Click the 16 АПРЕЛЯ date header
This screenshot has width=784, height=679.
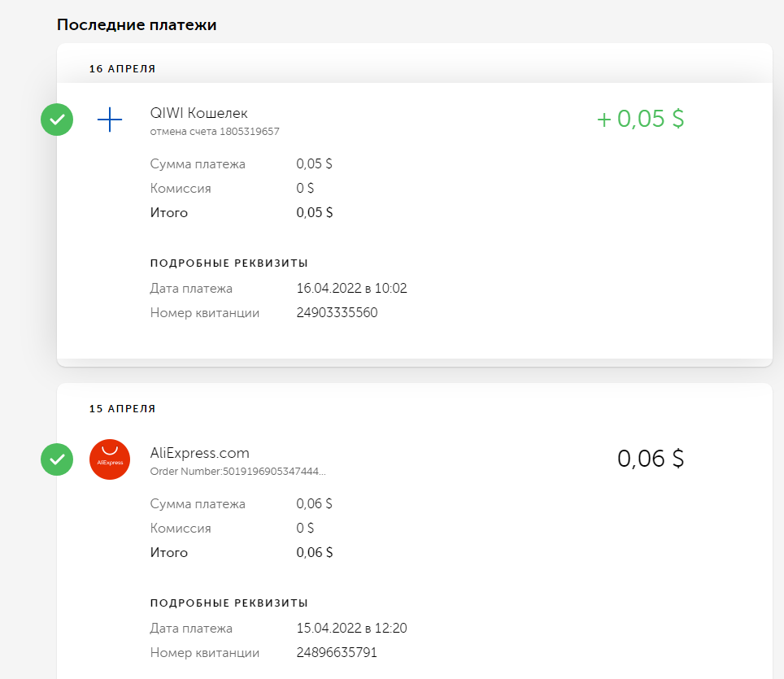point(123,69)
